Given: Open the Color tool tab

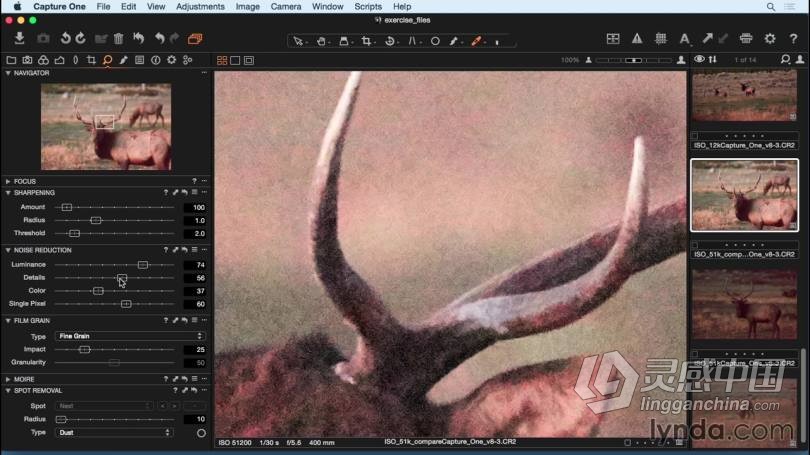Looking at the screenshot, I should point(43,60).
